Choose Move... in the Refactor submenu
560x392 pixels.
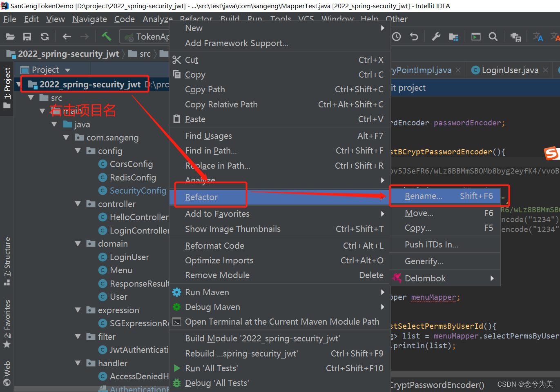[x=445, y=213]
